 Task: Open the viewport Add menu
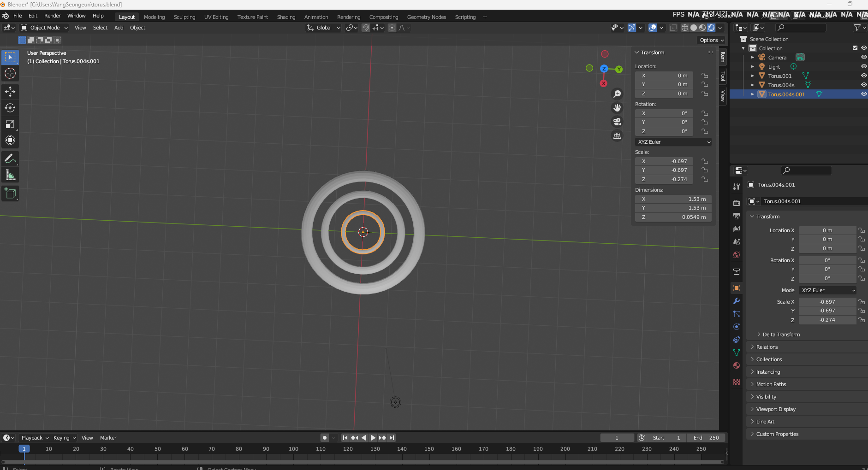[119, 28]
